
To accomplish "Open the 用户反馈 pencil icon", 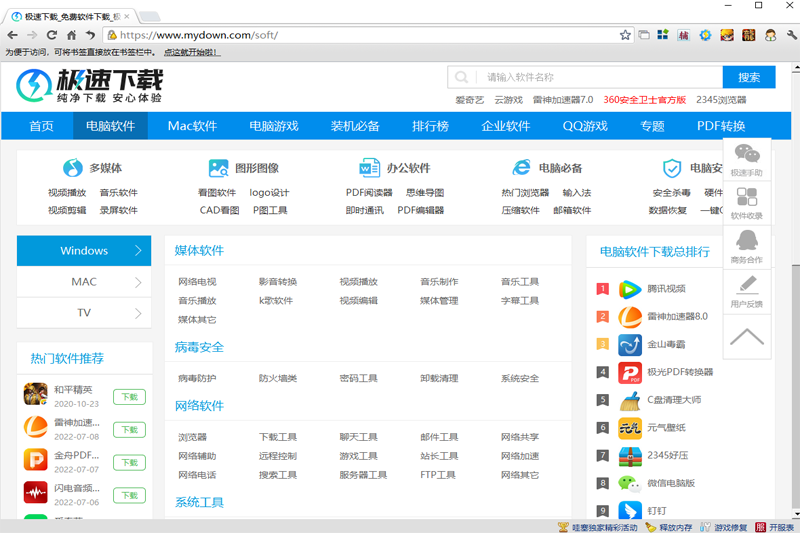I will pos(747,285).
